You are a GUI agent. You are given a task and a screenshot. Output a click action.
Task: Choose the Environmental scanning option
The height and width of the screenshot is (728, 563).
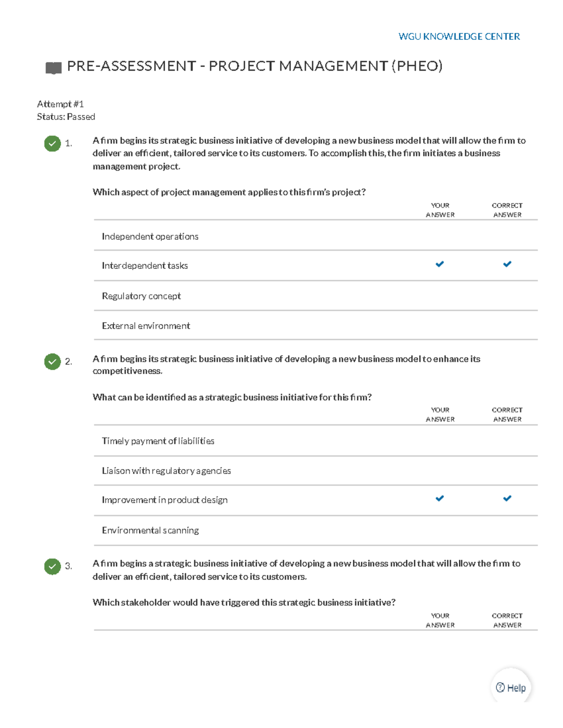pos(316,531)
